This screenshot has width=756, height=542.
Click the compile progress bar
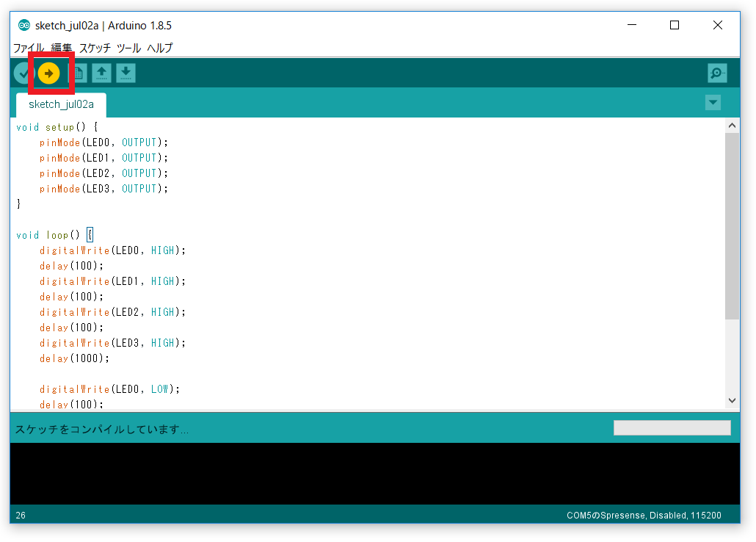coord(672,427)
